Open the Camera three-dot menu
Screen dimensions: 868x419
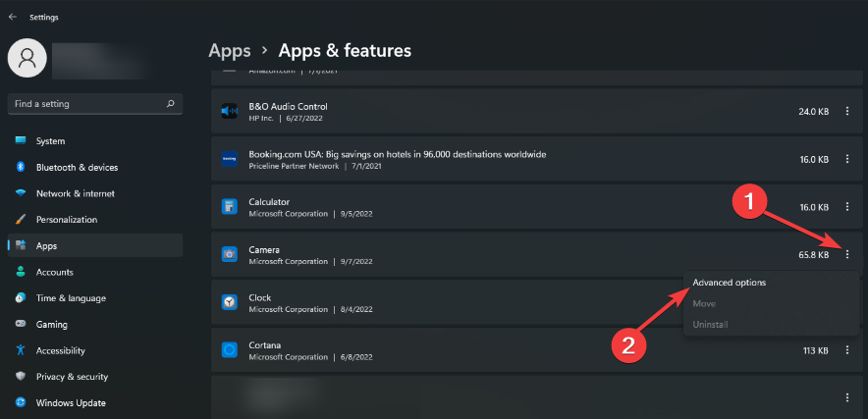[847, 254]
